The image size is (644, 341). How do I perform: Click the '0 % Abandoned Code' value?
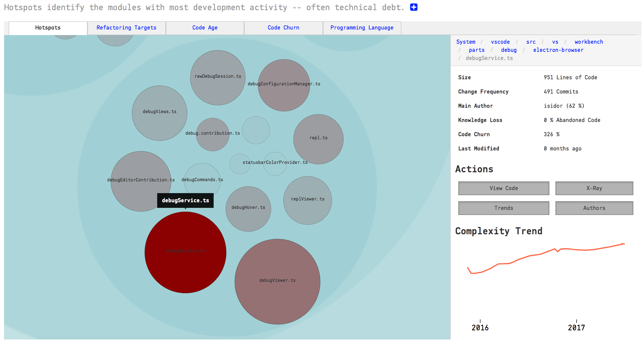(x=572, y=120)
